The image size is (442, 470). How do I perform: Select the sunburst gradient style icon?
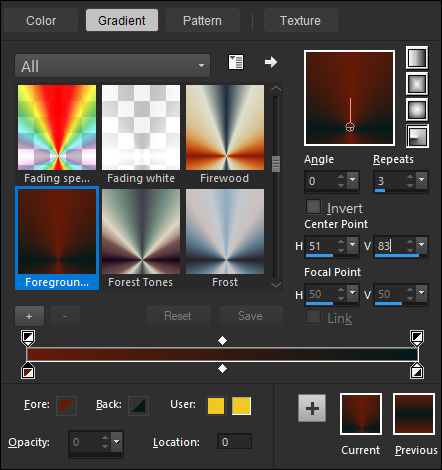417,110
